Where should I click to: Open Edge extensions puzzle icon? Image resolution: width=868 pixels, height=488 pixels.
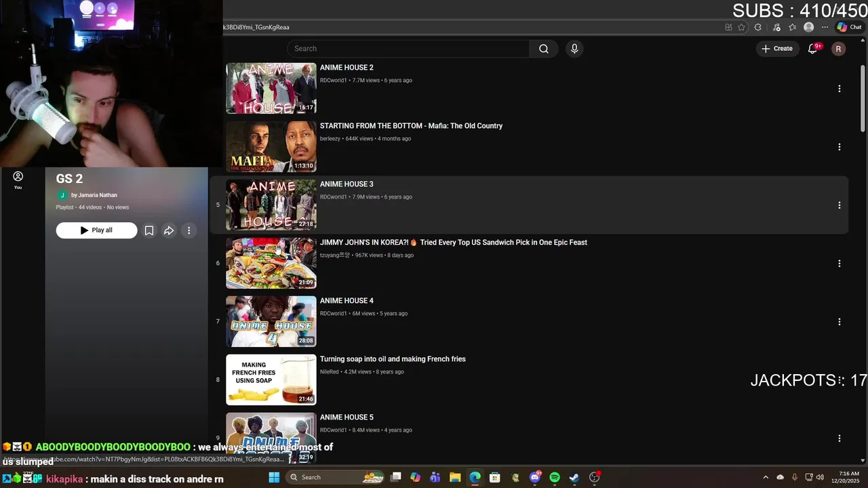coord(758,27)
